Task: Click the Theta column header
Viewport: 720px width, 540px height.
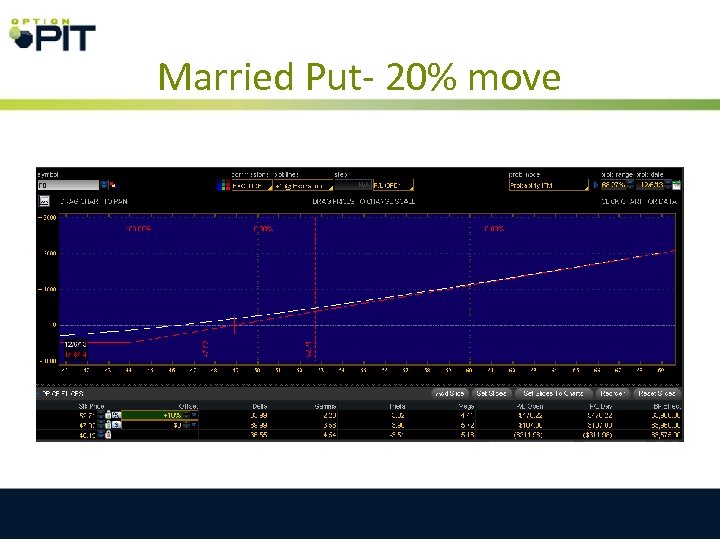Action: click(x=397, y=406)
